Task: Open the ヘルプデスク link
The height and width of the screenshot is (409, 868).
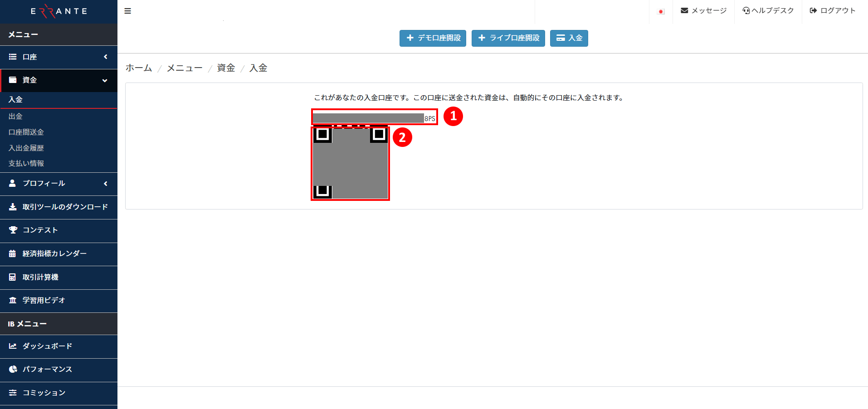Action: (768, 10)
